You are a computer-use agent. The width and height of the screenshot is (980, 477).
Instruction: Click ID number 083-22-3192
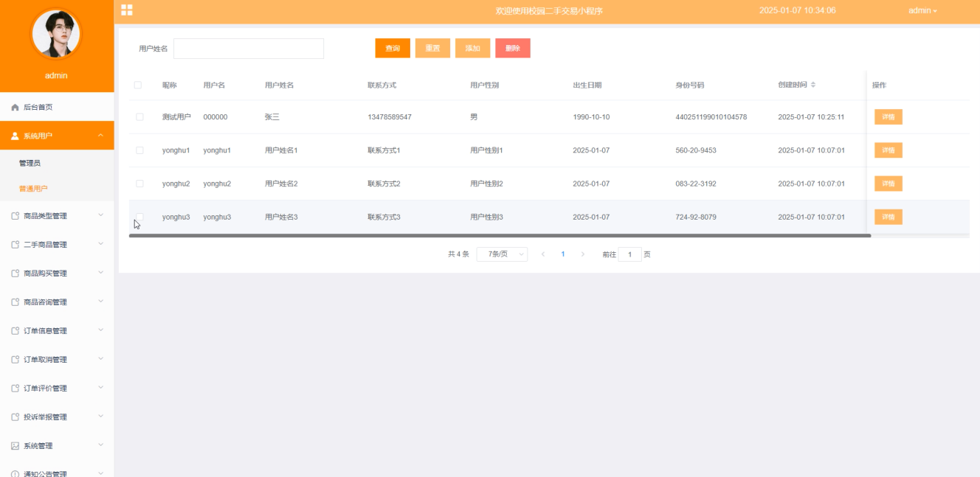[x=696, y=184]
